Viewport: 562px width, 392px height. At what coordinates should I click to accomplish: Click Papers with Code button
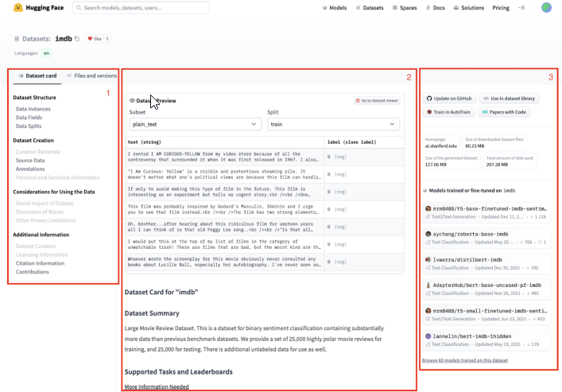504,112
